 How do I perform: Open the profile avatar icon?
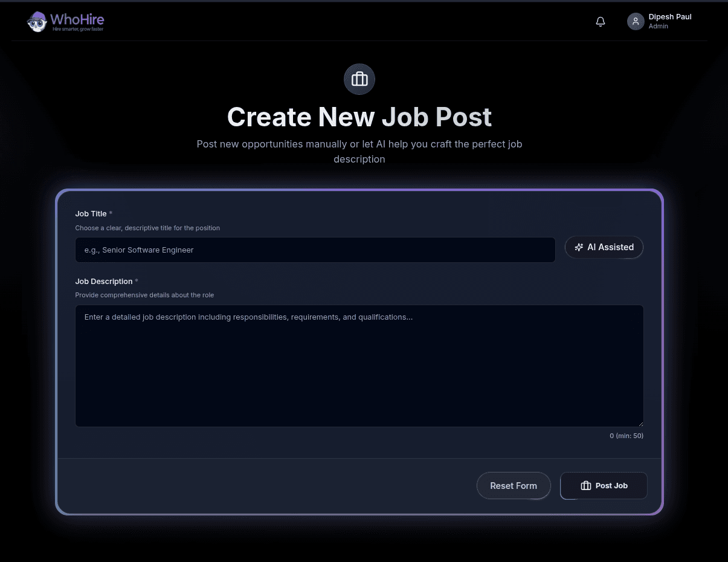click(635, 21)
